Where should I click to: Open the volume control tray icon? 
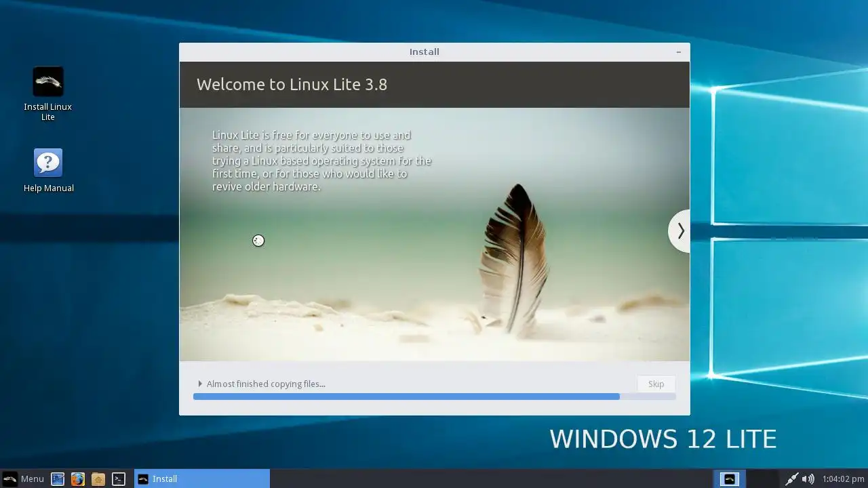tap(808, 479)
